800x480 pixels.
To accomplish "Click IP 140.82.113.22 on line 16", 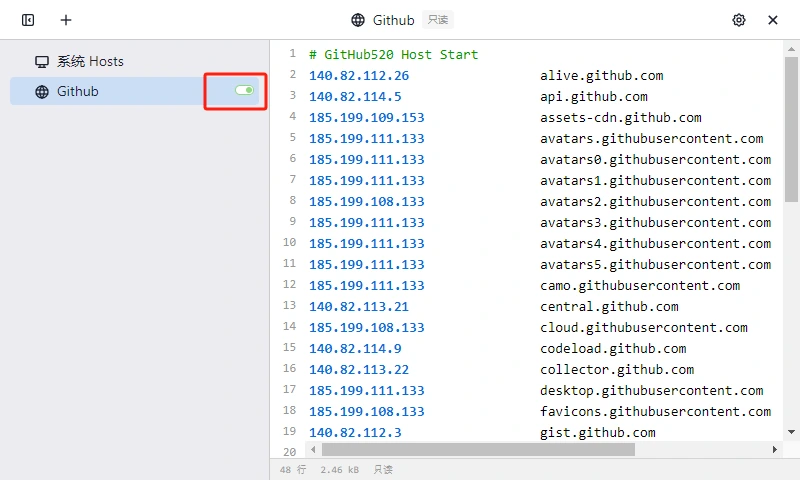I will [359, 369].
